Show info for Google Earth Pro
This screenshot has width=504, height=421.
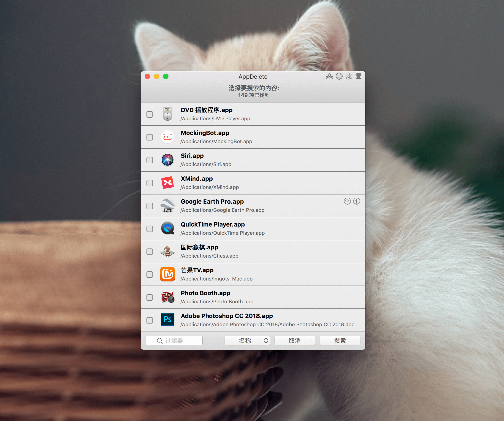357,201
